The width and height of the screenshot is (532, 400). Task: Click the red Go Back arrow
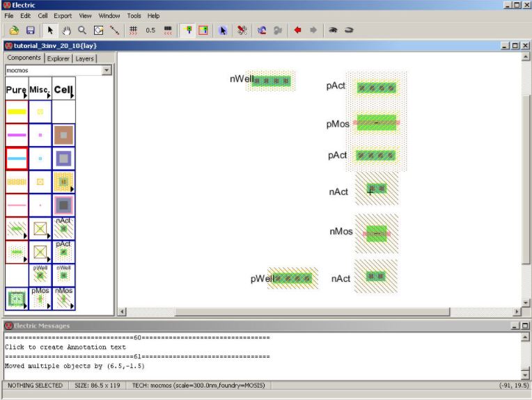pyautogui.click(x=297, y=31)
